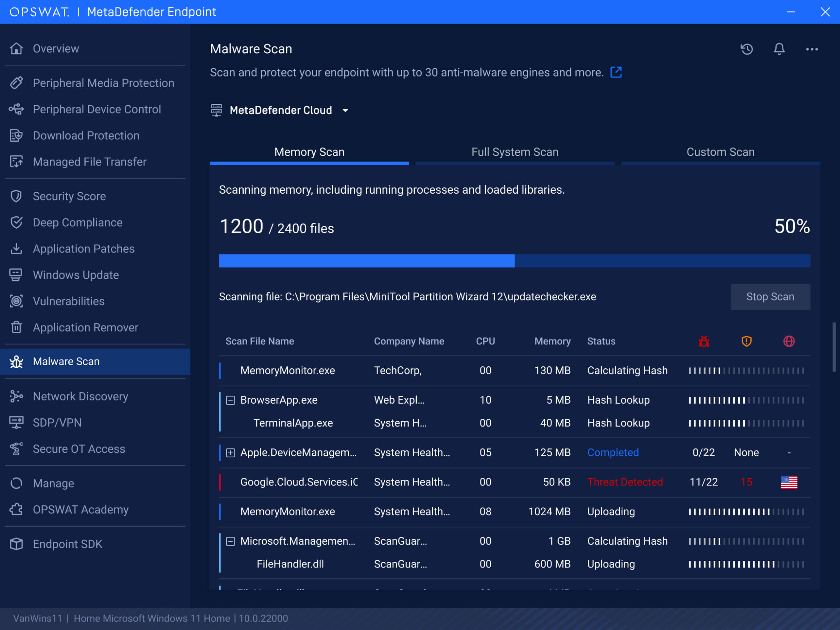
Task: Open the Threat Detected status link
Action: [625, 482]
